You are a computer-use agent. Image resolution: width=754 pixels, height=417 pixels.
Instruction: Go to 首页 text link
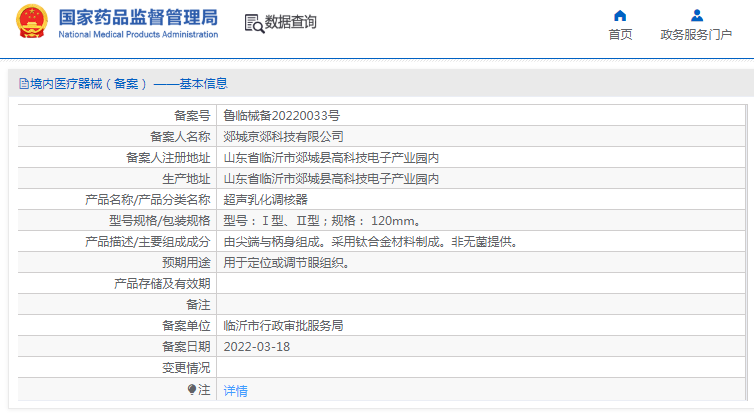[x=620, y=35]
